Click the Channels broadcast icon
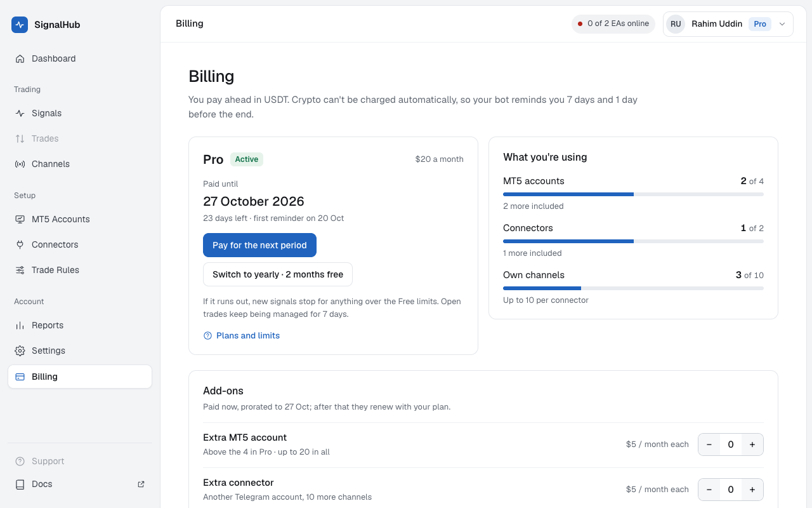This screenshot has width=812, height=508. [x=20, y=164]
